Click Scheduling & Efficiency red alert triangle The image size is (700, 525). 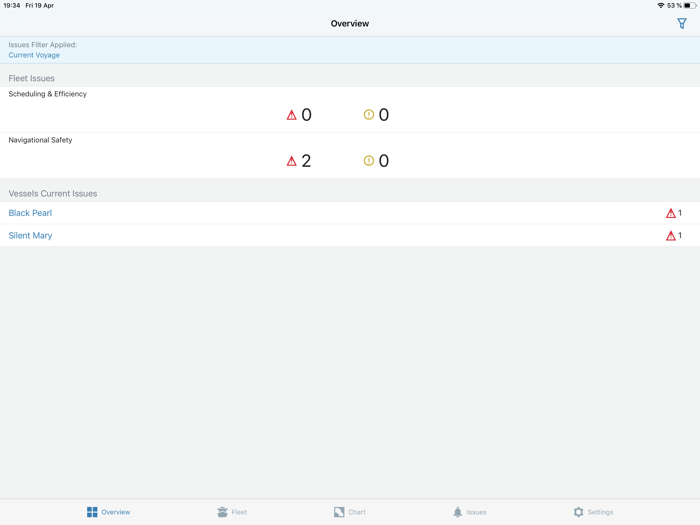click(x=292, y=115)
